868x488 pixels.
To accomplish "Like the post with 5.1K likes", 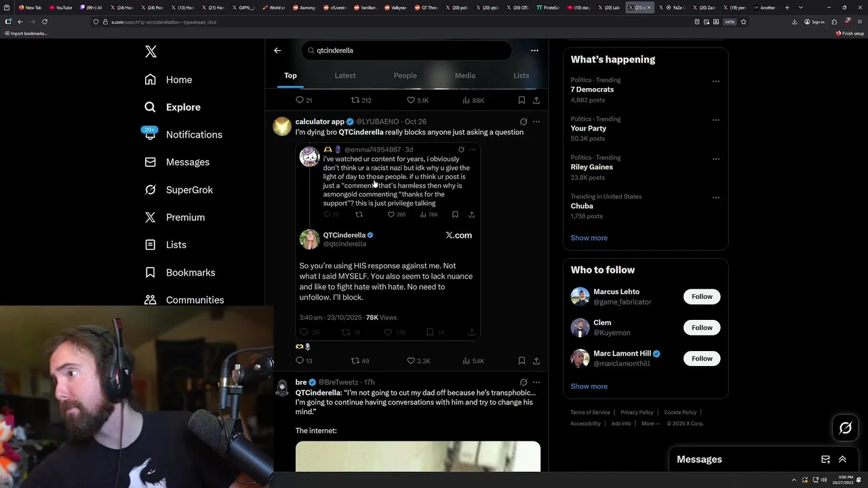I will [418, 100].
